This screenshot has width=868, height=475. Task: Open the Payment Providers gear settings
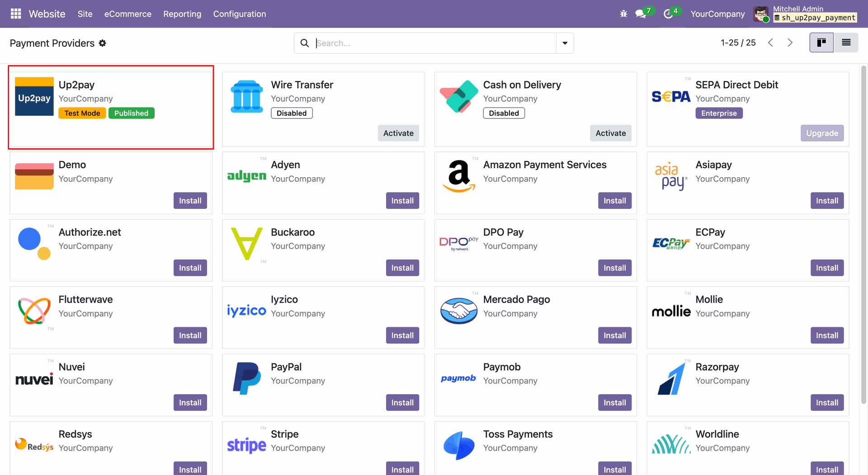pos(103,43)
